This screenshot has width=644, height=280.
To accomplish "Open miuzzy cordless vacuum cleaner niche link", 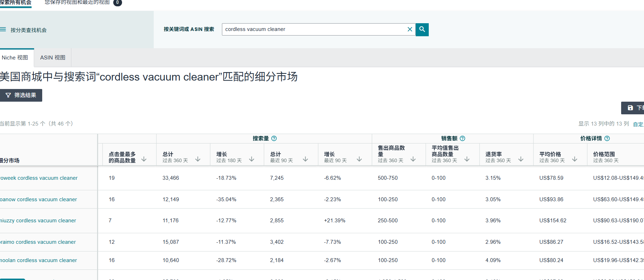I will coord(38,221).
